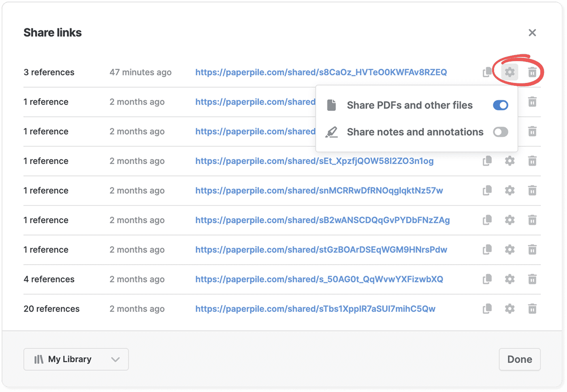The height and width of the screenshot is (392, 567).
Task: Expand the library selector chevron
Action: coord(115,359)
